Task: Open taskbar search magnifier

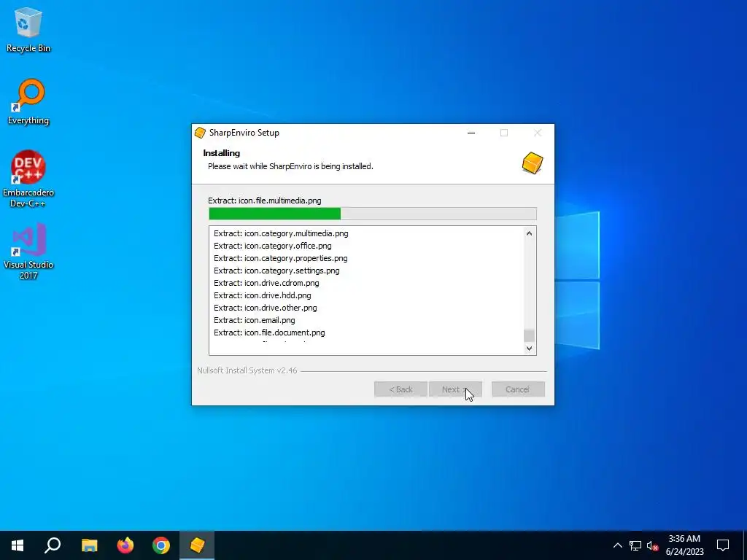Action: click(53, 545)
